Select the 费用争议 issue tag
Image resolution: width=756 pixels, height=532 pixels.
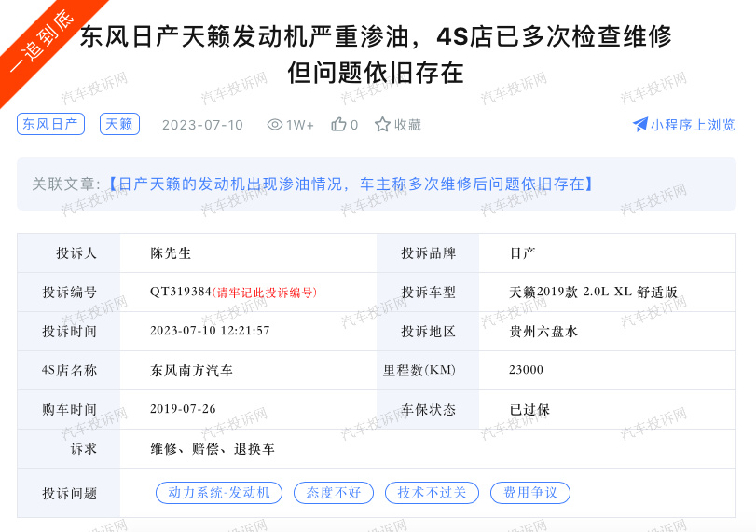click(x=530, y=493)
